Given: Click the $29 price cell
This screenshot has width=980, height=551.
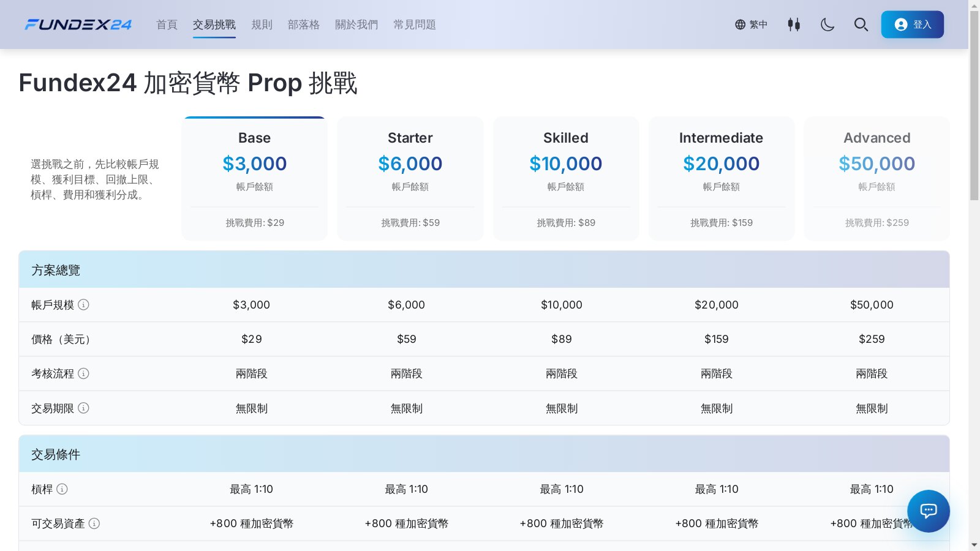Looking at the screenshot, I should click(x=251, y=339).
